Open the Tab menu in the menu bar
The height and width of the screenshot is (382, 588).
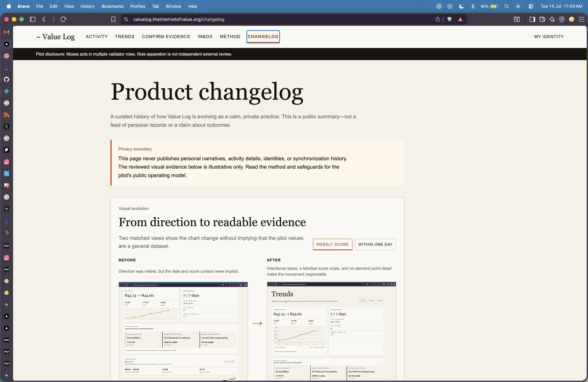pyautogui.click(x=155, y=6)
